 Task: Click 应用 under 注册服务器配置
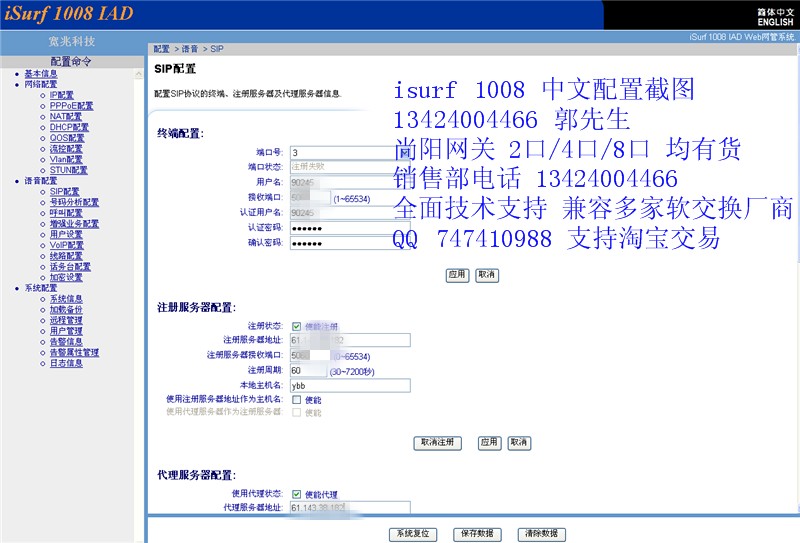(x=489, y=443)
